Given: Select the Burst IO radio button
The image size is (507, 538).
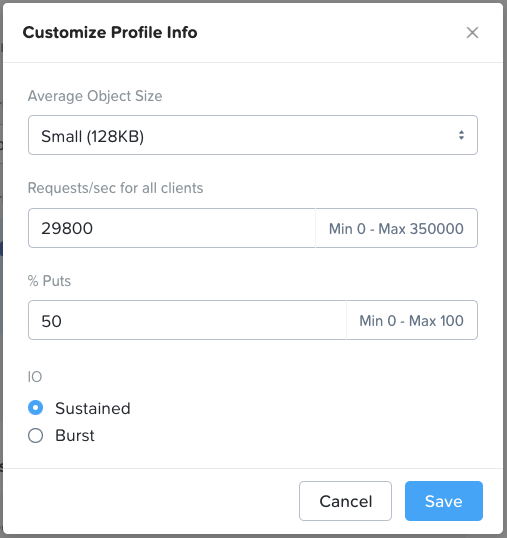Looking at the screenshot, I should [35, 435].
